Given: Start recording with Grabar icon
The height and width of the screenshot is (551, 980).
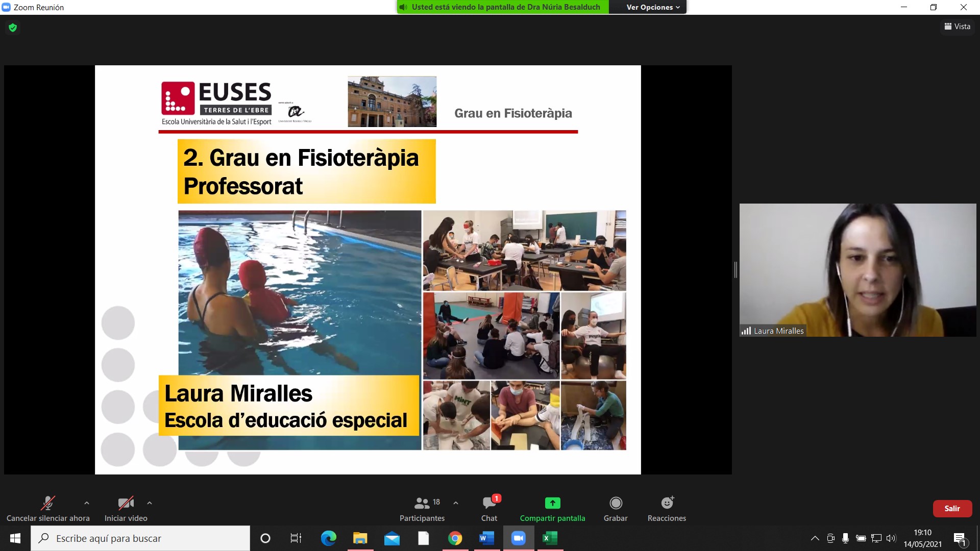Looking at the screenshot, I should click(616, 504).
